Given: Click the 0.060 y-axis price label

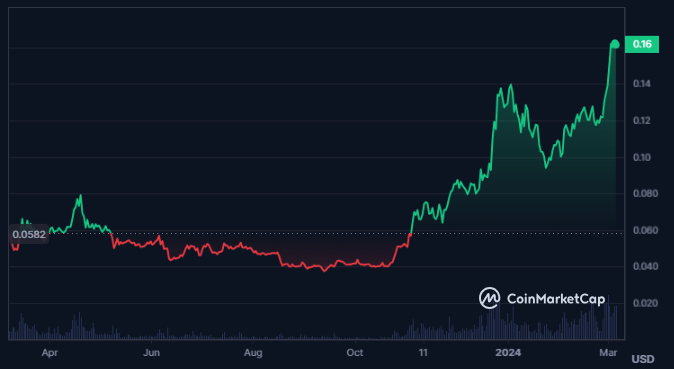Looking at the screenshot, I should pyautogui.click(x=645, y=231).
